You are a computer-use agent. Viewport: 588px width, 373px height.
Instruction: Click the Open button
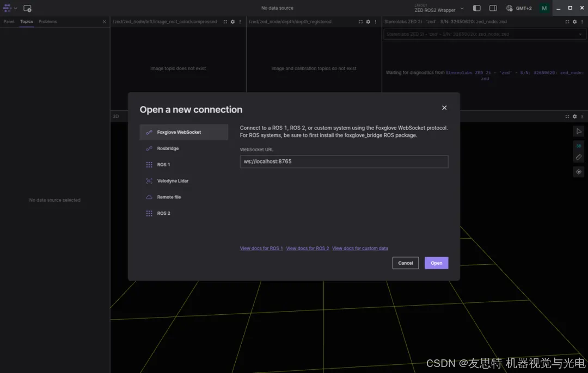tap(437, 263)
